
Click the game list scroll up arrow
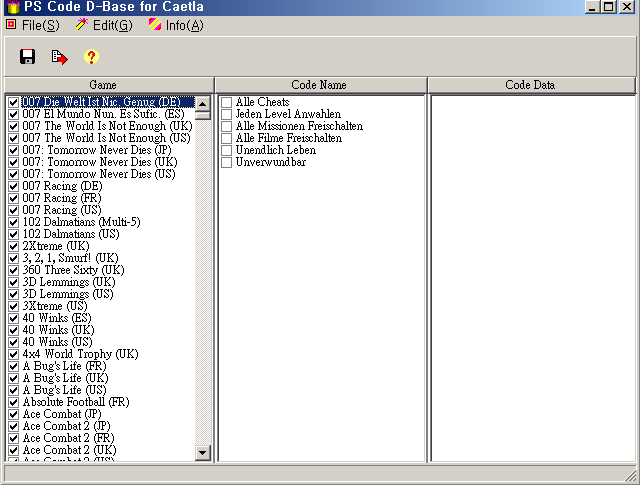tap(203, 104)
